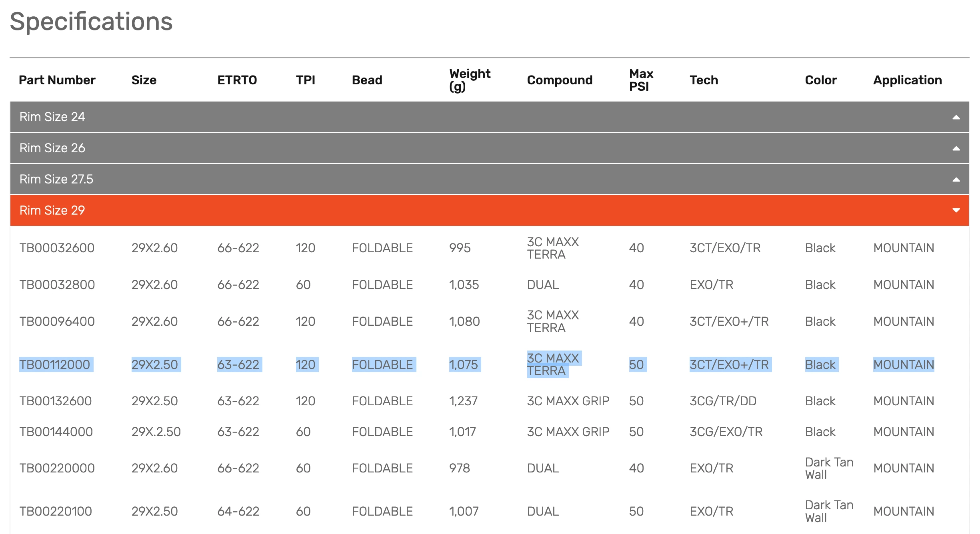Click part number TB00132600
This screenshot has width=980, height=534.
coord(56,401)
